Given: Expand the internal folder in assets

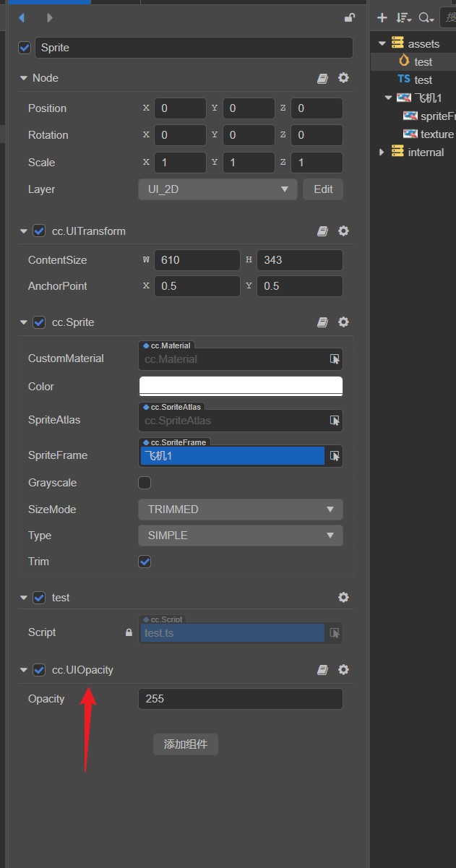Looking at the screenshot, I should click(382, 152).
